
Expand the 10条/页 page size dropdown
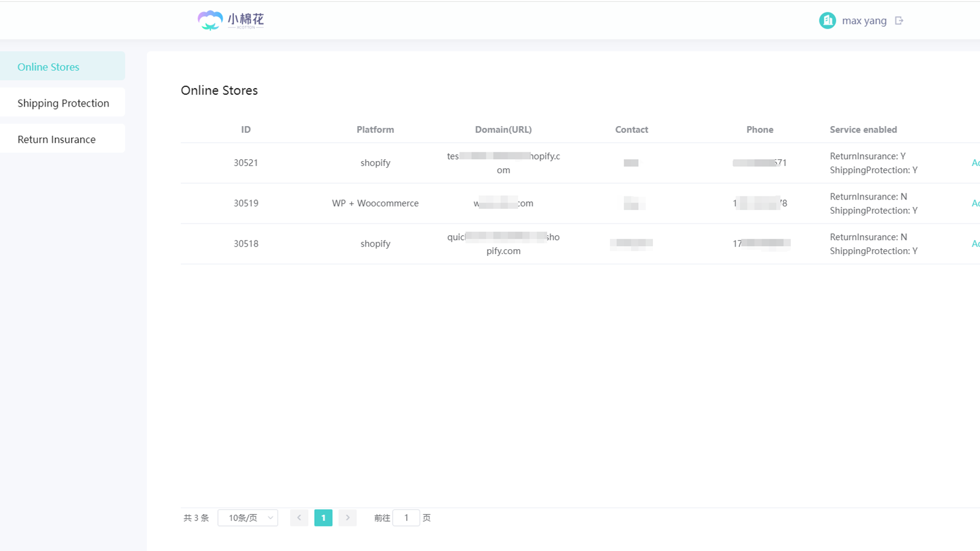pos(248,518)
